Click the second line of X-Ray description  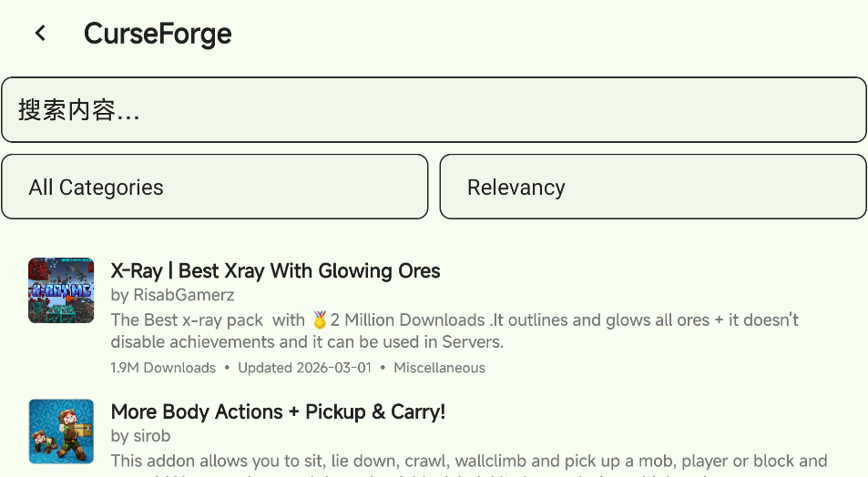point(307,342)
